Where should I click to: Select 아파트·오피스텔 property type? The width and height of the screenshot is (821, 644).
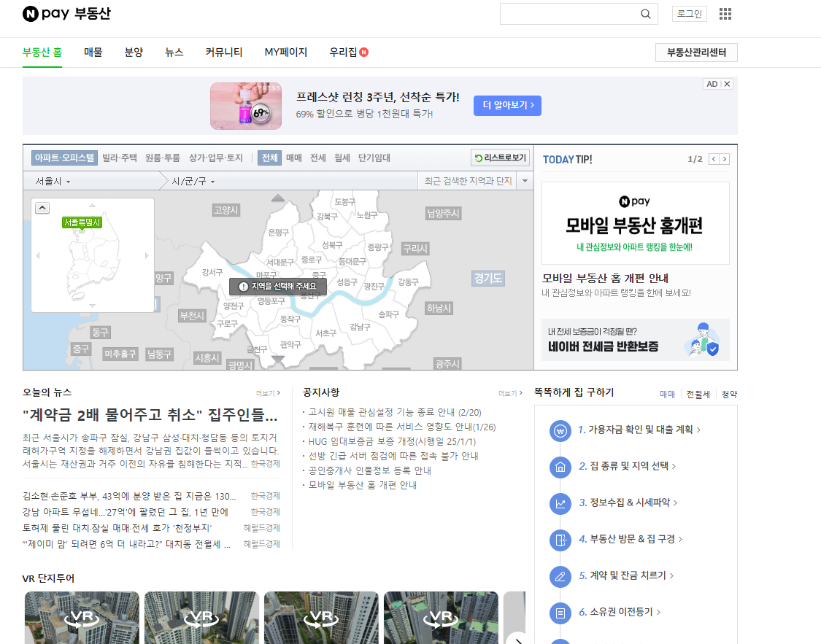(x=64, y=158)
